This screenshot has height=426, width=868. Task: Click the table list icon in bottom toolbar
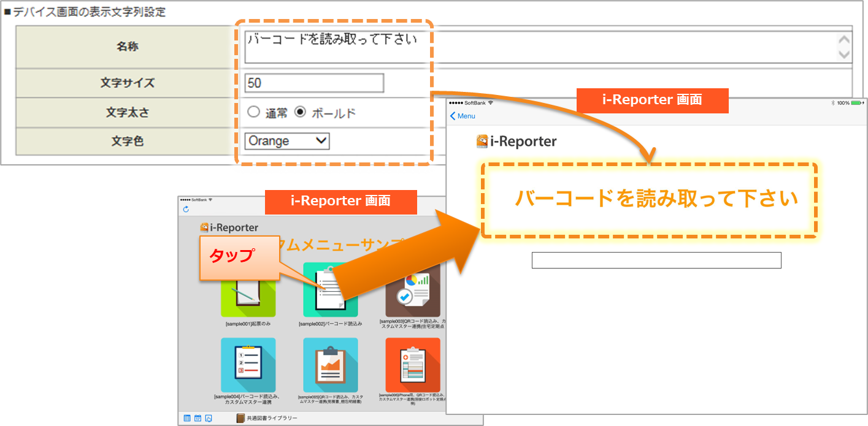coord(187,418)
